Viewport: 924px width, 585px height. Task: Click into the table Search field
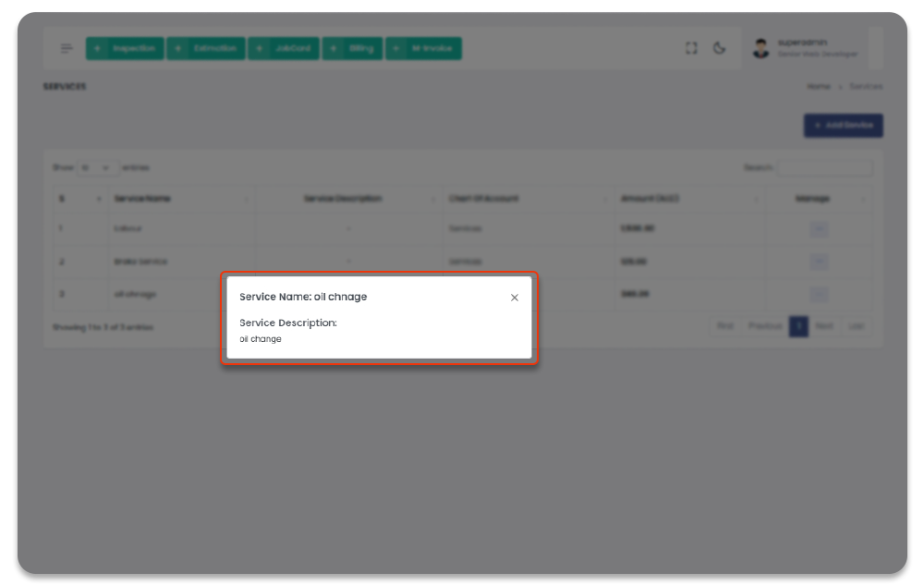pyautogui.click(x=824, y=168)
